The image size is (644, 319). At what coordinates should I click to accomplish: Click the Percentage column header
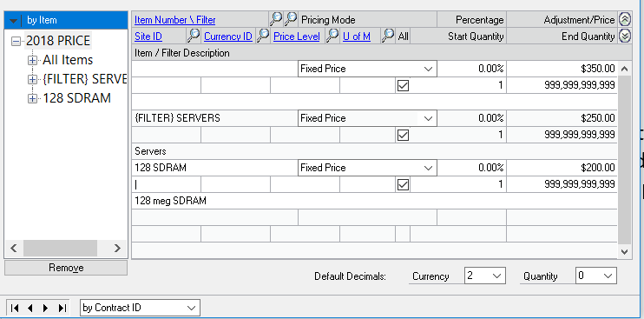[x=471, y=20]
